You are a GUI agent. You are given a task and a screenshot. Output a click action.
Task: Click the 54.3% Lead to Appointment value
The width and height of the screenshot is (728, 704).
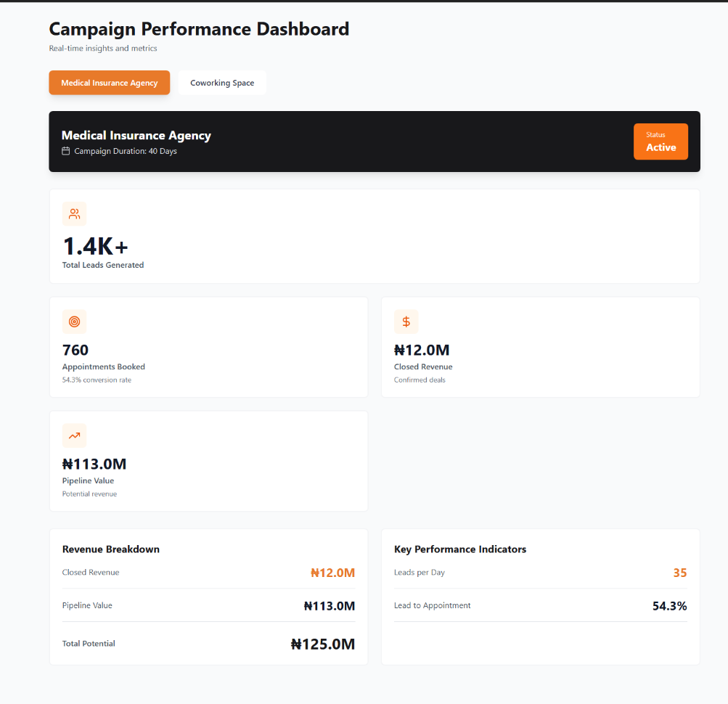click(x=669, y=605)
